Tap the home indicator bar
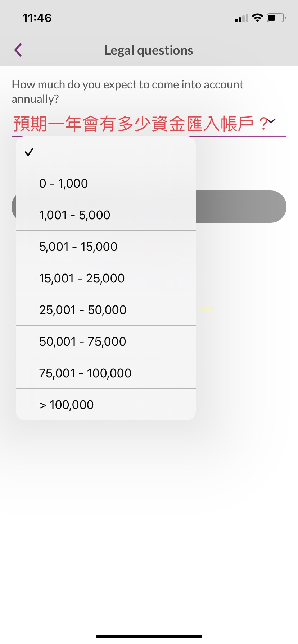 pos(149,636)
